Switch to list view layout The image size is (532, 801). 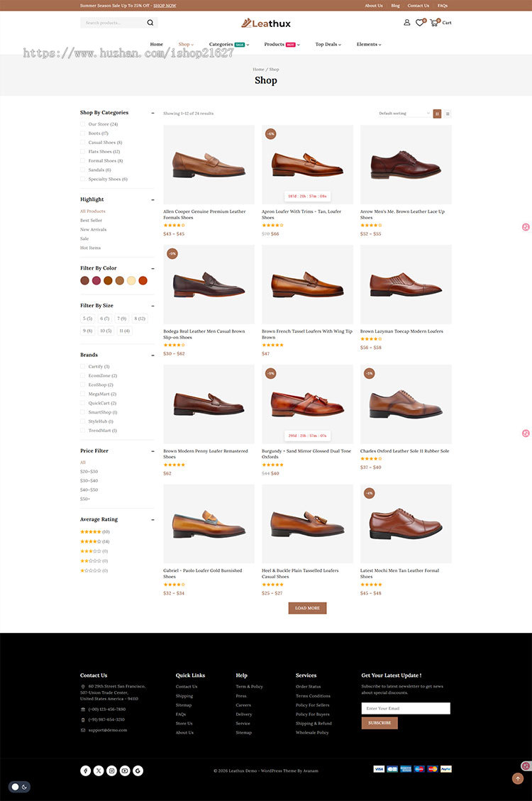pos(448,114)
